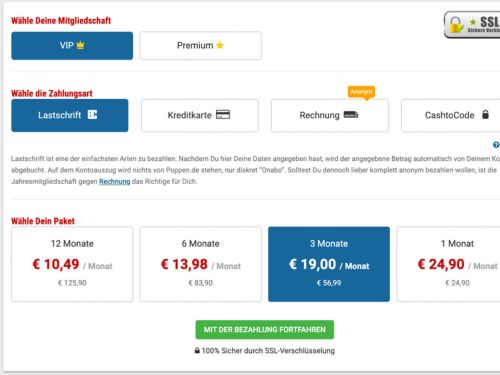Click the credit card icon next to Kreditkarte
The image size is (500, 375).
223,115
